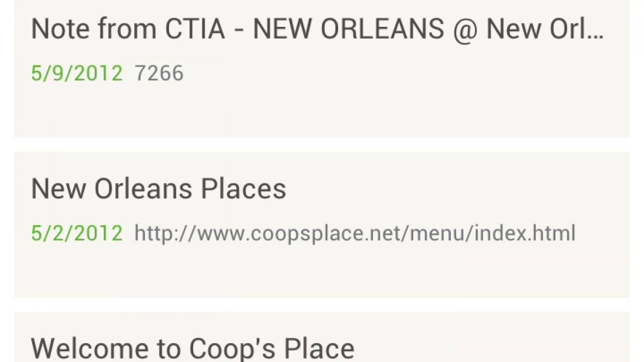Viewport: 644px width, 362px height.
Task: Open the Welcome to Coop's Place note
Action: coord(193,349)
